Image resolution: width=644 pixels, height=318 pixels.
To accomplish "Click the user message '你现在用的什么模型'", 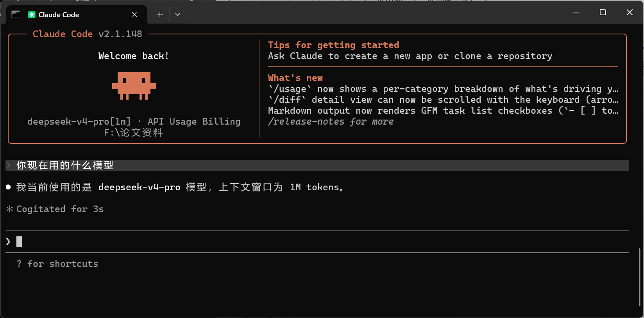I will click(65, 165).
